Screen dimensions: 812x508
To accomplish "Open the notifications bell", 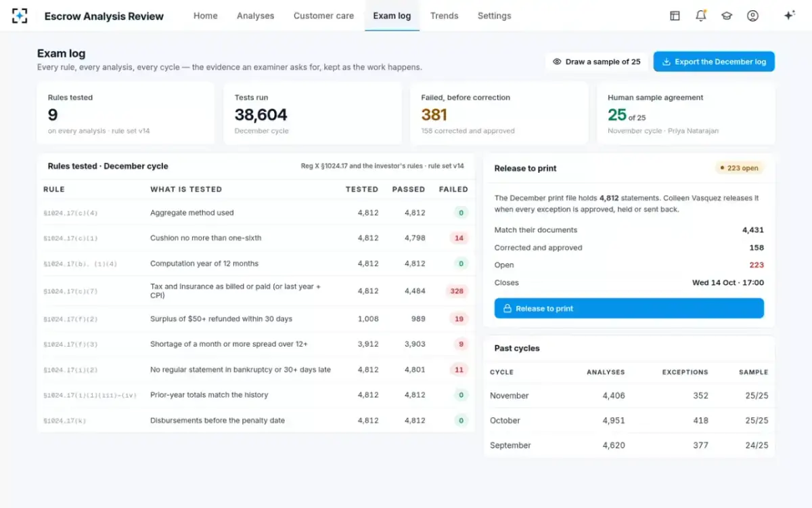I will pos(701,16).
